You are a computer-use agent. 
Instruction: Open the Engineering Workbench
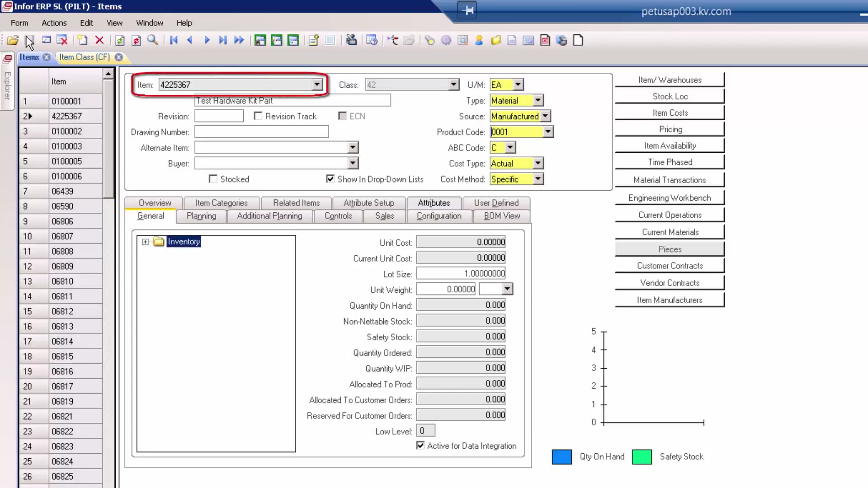coord(669,197)
